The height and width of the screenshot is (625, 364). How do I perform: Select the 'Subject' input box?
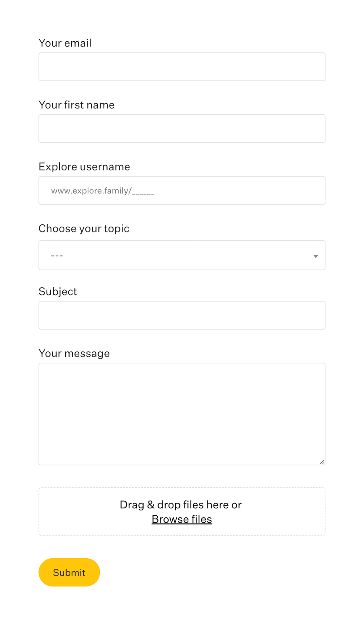[182, 315]
